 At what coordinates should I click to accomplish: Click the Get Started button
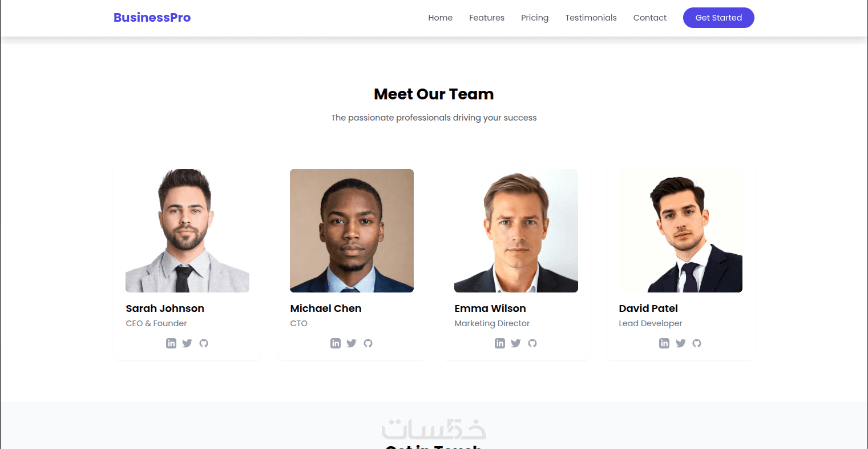[718, 18]
